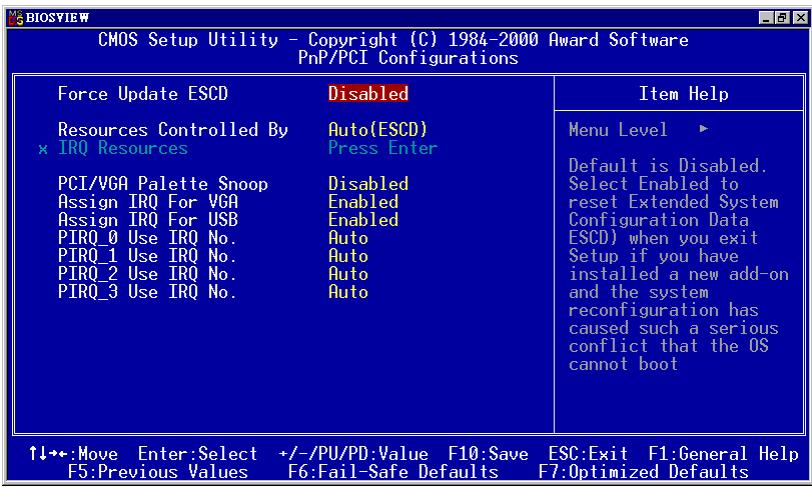Change PIRQ_0 Auto value
This screenshot has height=487, width=812.
348,238
